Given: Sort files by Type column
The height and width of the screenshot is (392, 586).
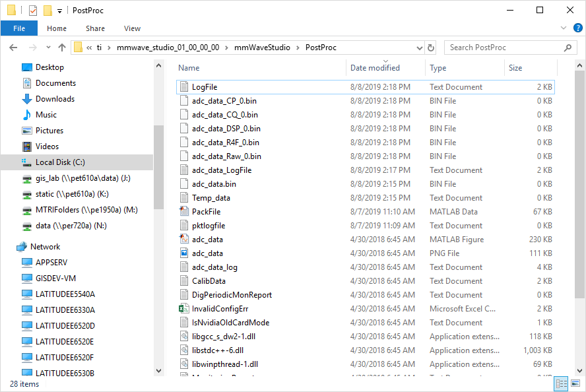Looking at the screenshot, I should coord(438,67).
